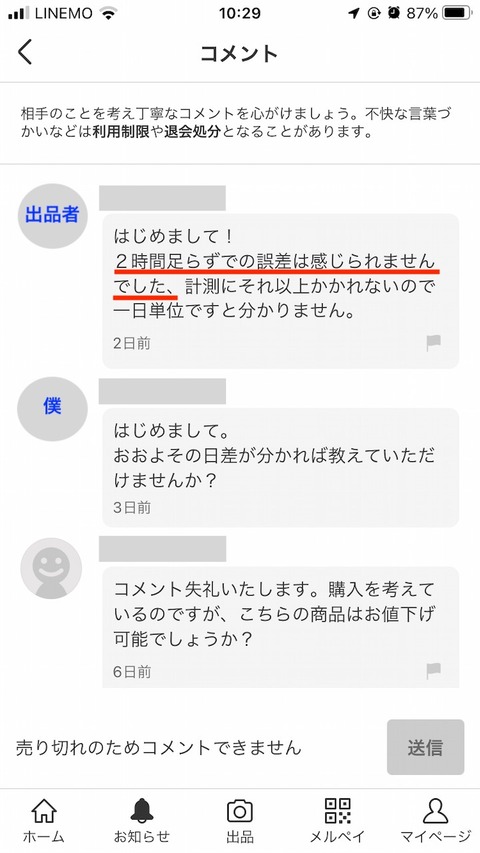Tap the back arrow icon

click(25, 53)
